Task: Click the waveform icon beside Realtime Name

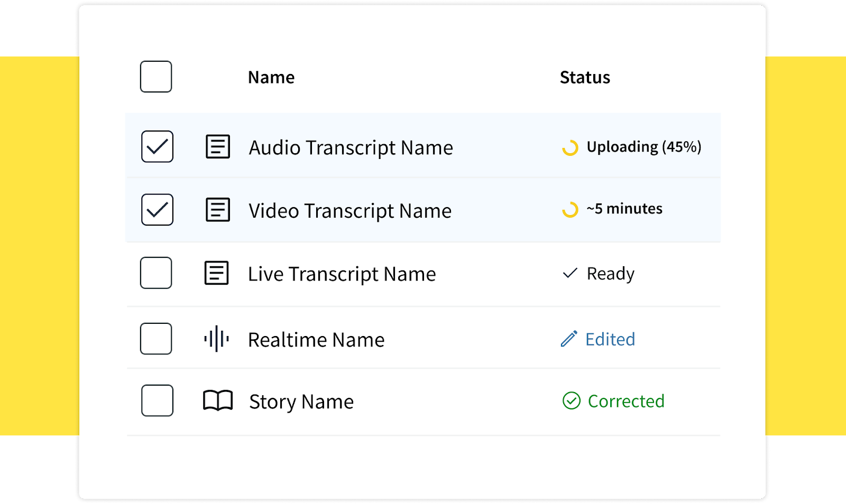Action: click(216, 339)
